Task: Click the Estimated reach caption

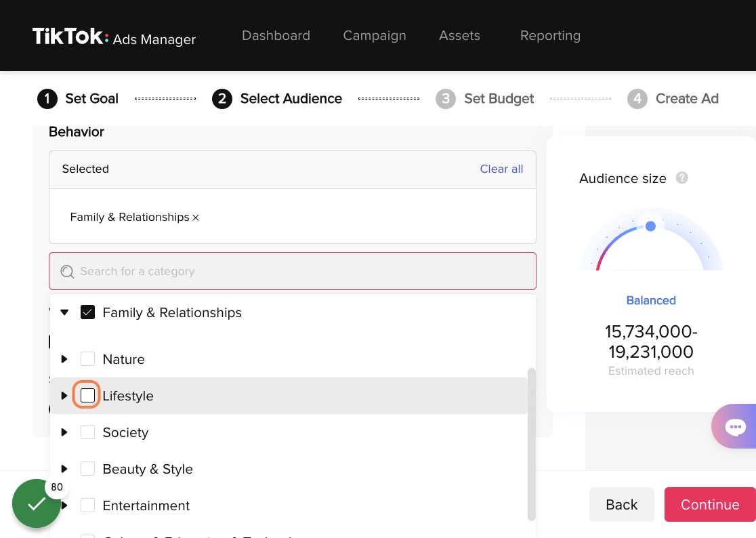Action: 651,371
